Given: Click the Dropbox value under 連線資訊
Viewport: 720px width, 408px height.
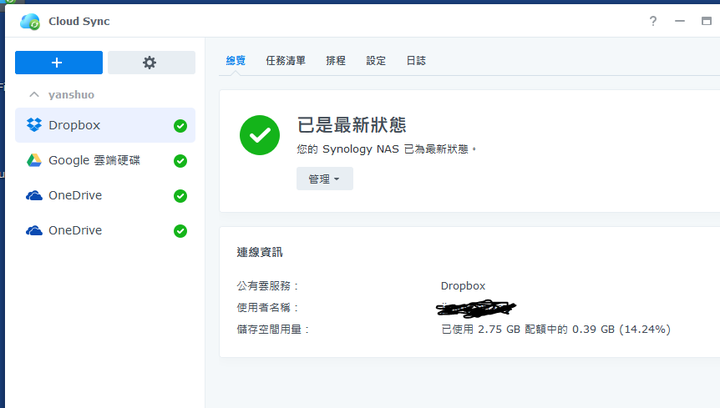Looking at the screenshot, I should coord(463,286).
